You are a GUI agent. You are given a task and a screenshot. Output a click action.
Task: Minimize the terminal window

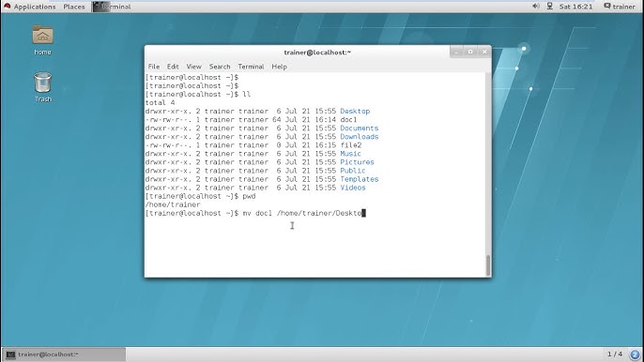point(456,52)
